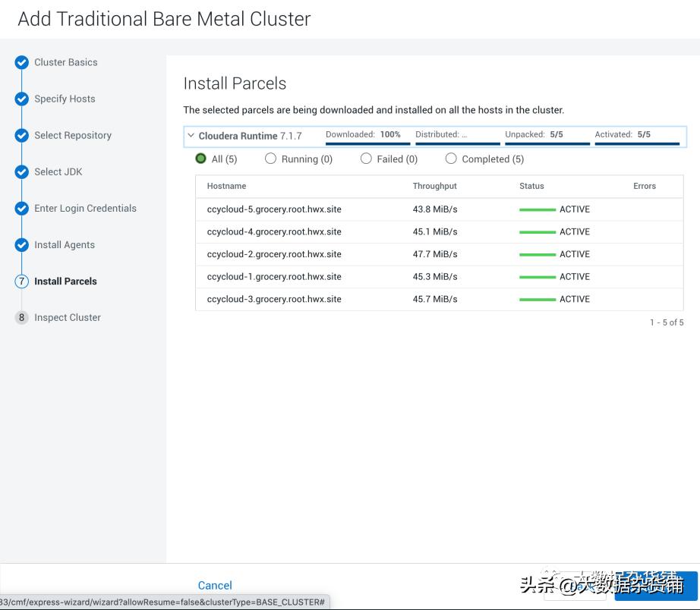Click the step 8 Inspect Cluster circle

tap(21, 317)
